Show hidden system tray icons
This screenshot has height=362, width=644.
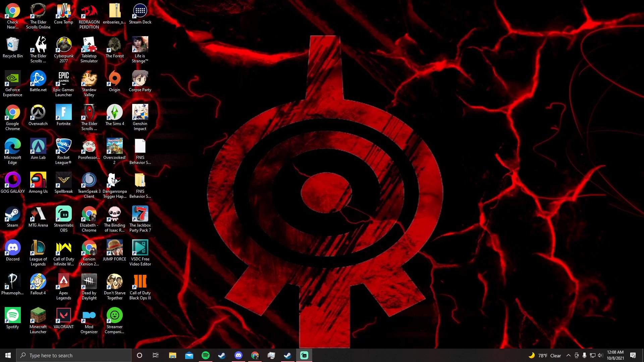(568, 355)
